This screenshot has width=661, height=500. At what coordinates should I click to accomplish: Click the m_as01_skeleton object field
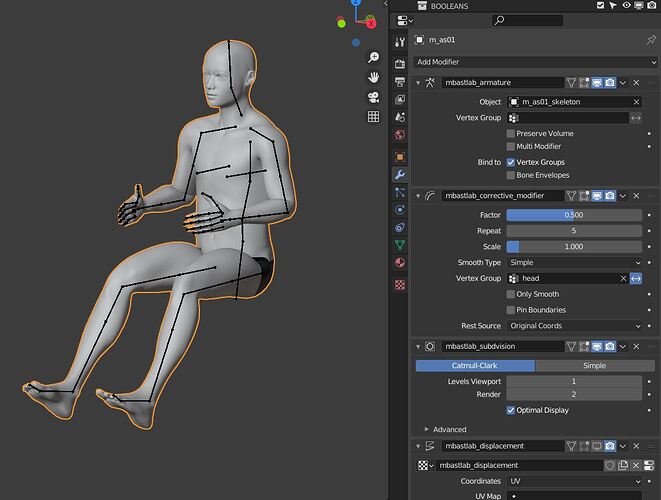tap(574, 102)
